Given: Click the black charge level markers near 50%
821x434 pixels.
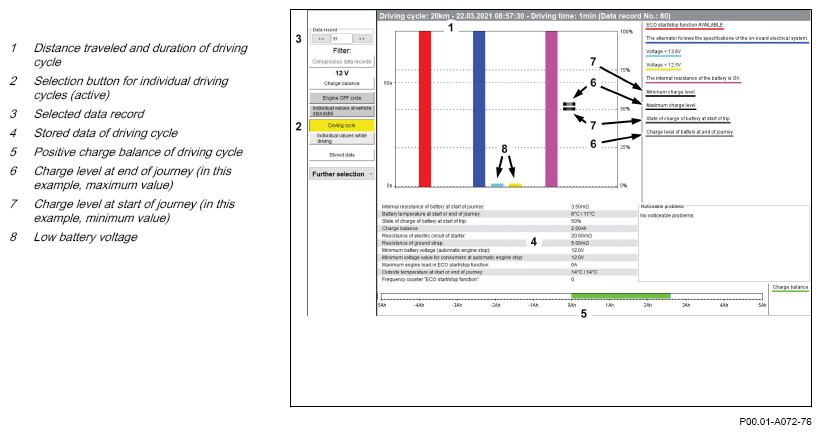Looking at the screenshot, I should [x=569, y=106].
